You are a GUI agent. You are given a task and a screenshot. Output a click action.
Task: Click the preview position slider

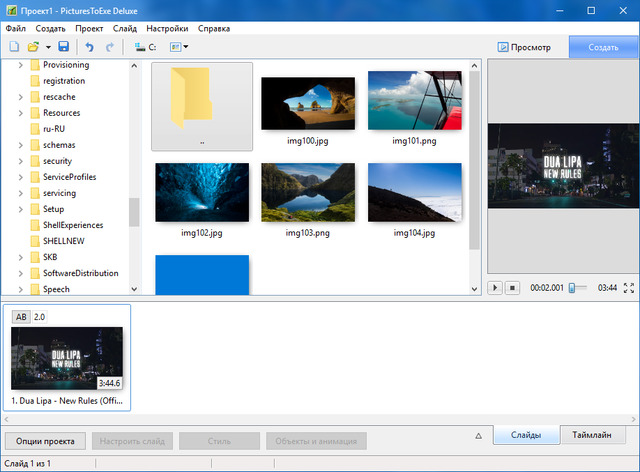coord(573,288)
